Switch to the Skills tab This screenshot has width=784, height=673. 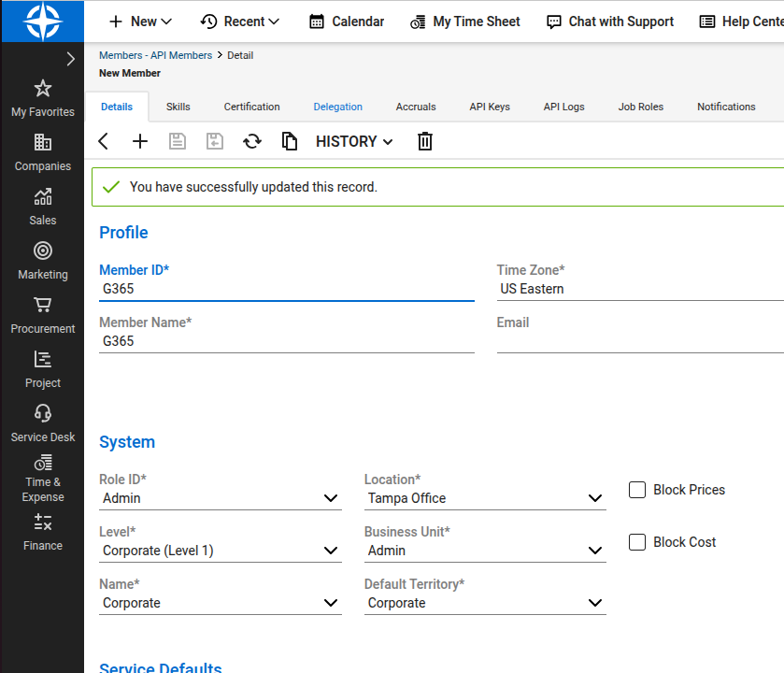click(x=178, y=107)
